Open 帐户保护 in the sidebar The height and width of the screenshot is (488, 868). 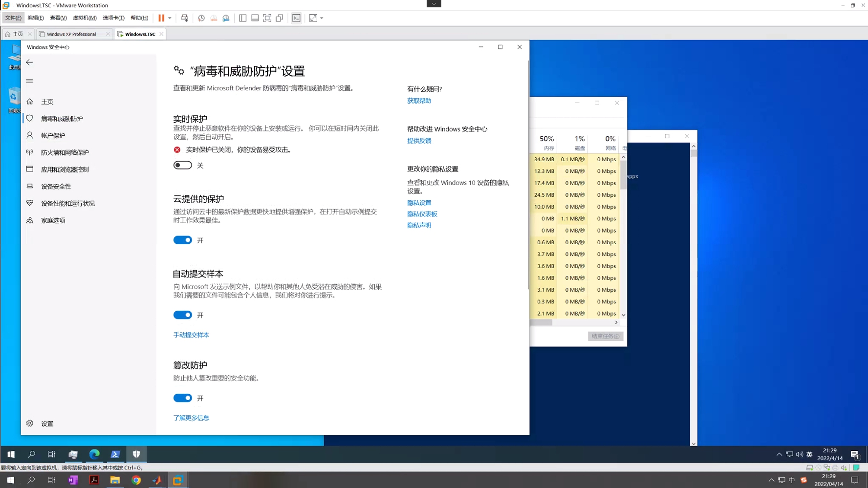[88, 135]
